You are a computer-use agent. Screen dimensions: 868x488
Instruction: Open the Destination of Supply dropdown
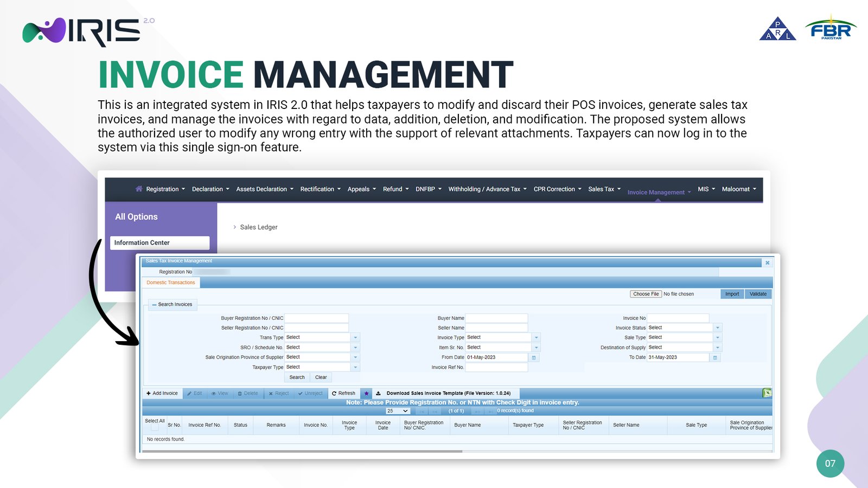[x=717, y=348]
